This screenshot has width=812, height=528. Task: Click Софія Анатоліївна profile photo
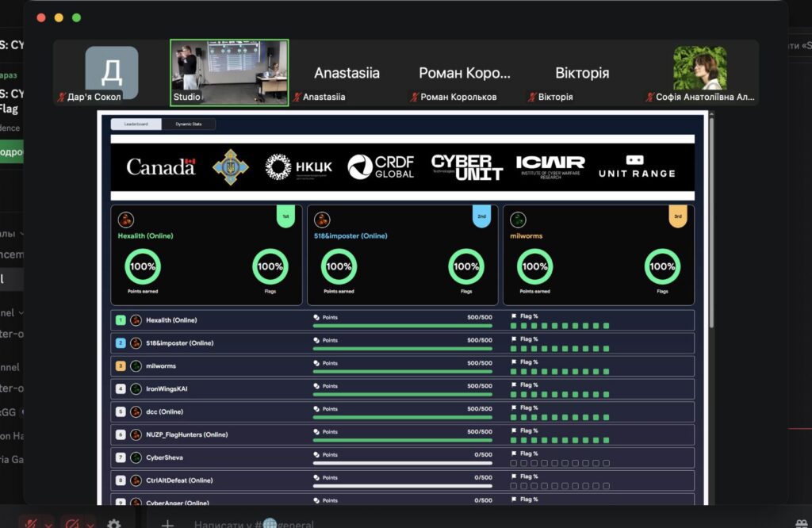coord(699,68)
